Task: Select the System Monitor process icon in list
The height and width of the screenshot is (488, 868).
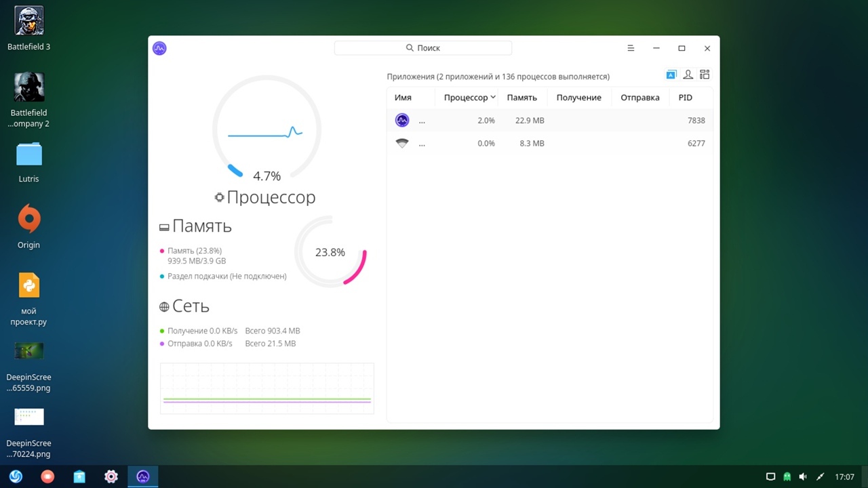Action: [x=402, y=120]
